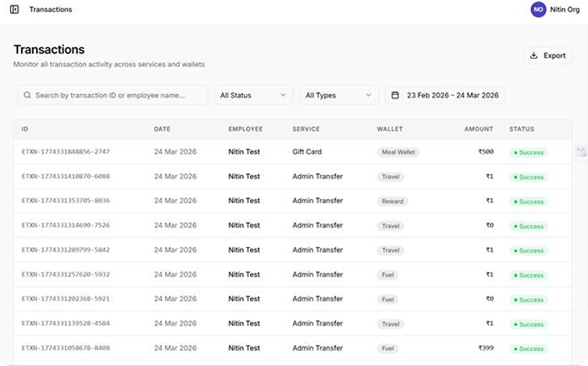Open the transaction ID ending in 8036
Image resolution: width=588 pixels, height=366 pixels.
coord(66,201)
